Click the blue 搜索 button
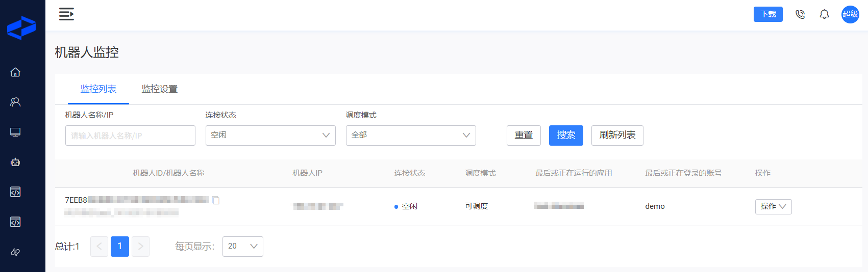868x272 pixels. tap(566, 135)
